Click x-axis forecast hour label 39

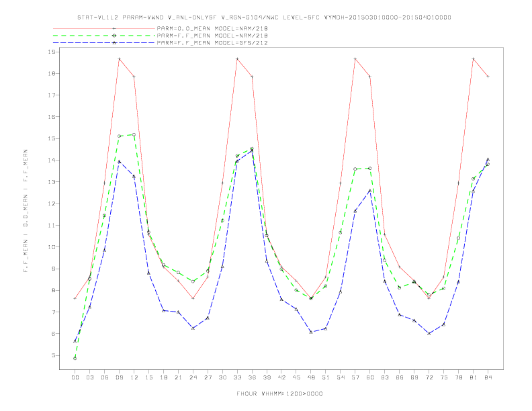click(267, 377)
